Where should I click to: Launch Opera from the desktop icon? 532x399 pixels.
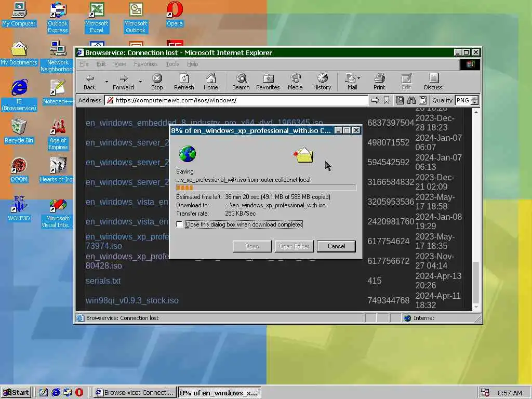pyautogui.click(x=175, y=14)
